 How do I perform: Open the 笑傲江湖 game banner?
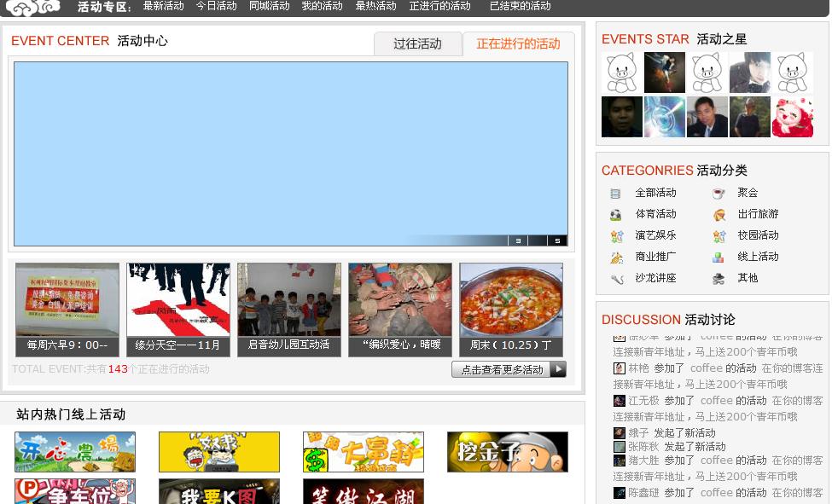[364, 491]
